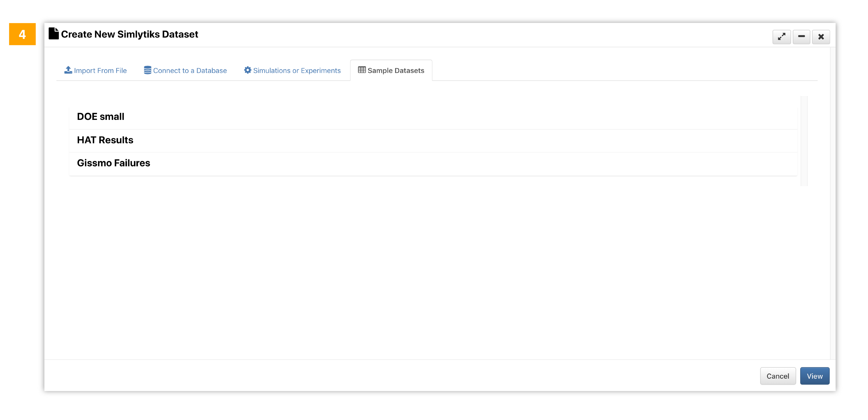
Task: Close the dialog with the X icon
Action: pyautogui.click(x=821, y=37)
